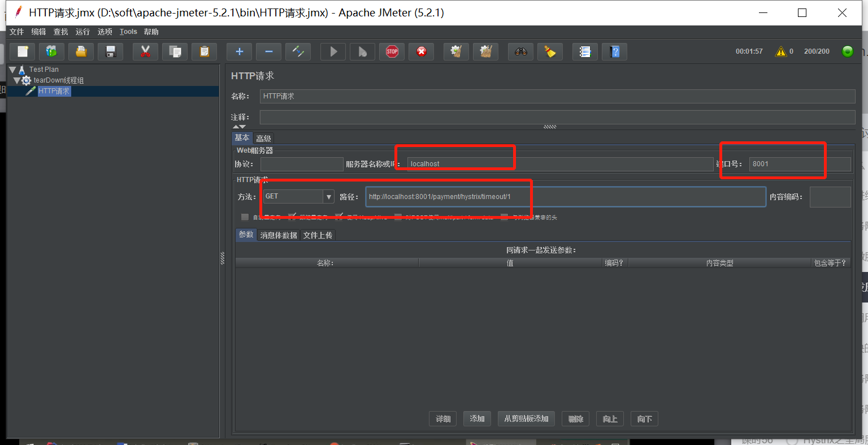Switch to the 消息体数据 tab
The width and height of the screenshot is (868, 445).
(x=279, y=235)
